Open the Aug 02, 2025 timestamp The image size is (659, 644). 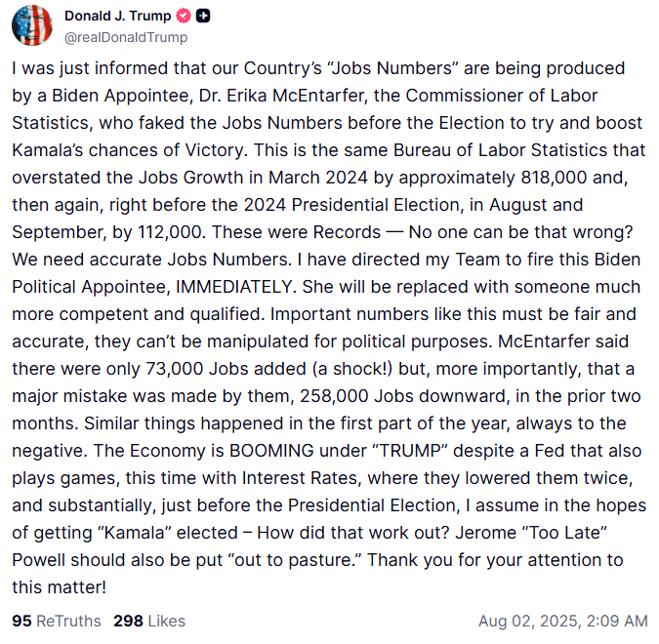click(x=562, y=621)
